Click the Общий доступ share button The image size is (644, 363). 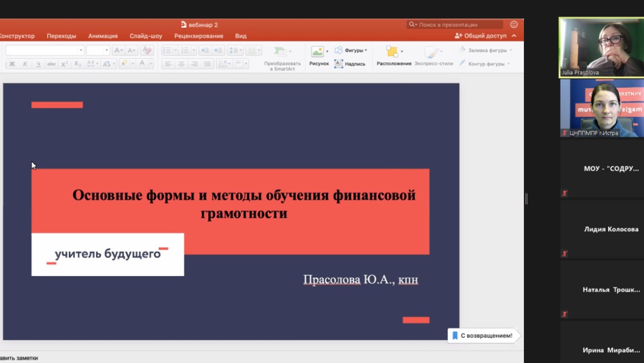point(486,35)
